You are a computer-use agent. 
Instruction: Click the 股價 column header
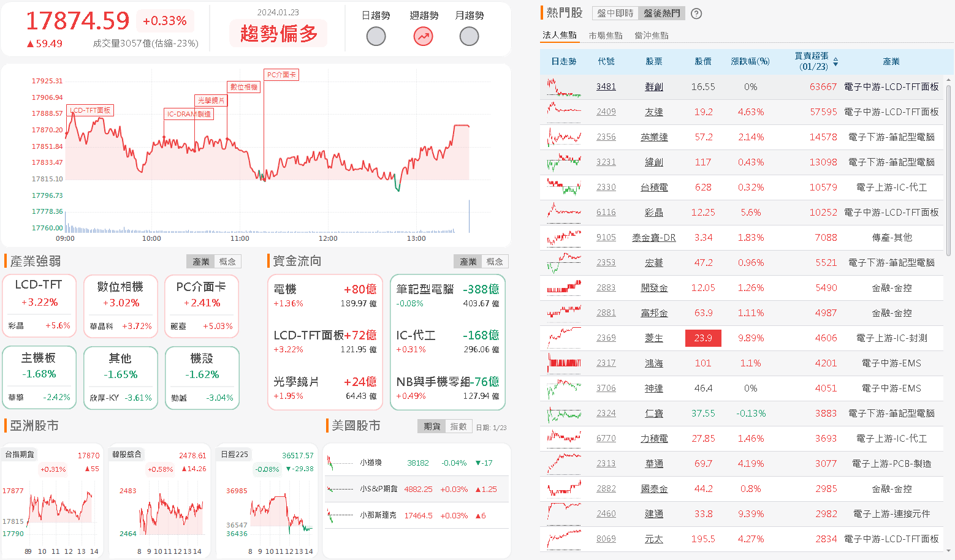pos(703,62)
